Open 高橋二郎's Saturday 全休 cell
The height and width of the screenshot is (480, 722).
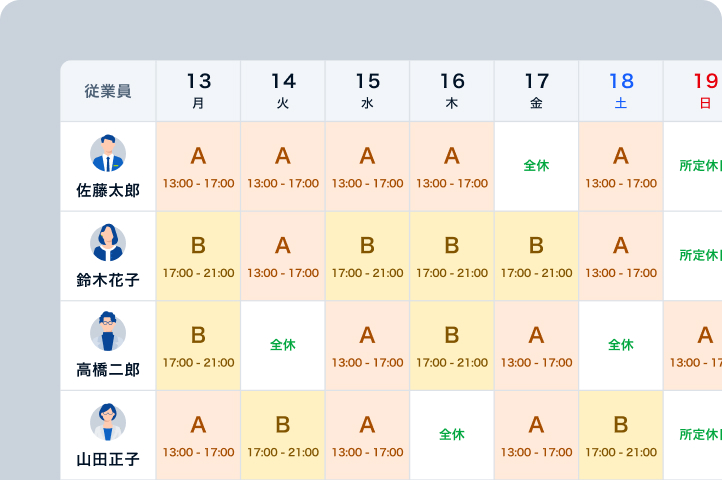(620, 345)
